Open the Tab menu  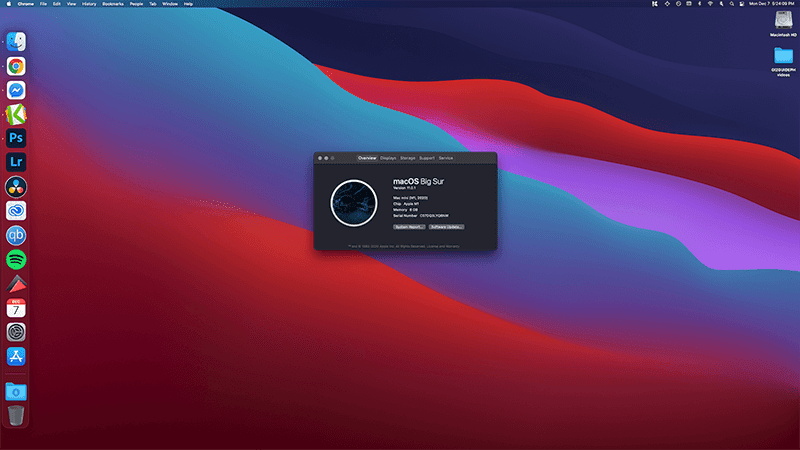click(153, 4)
